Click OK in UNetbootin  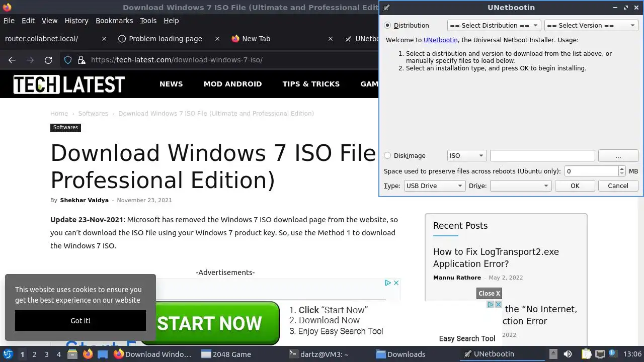[x=575, y=186]
